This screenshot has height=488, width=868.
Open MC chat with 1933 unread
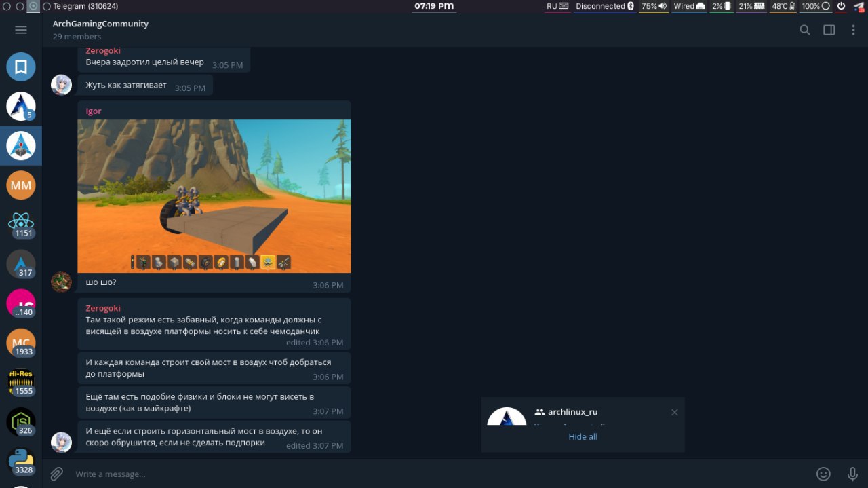tap(21, 343)
